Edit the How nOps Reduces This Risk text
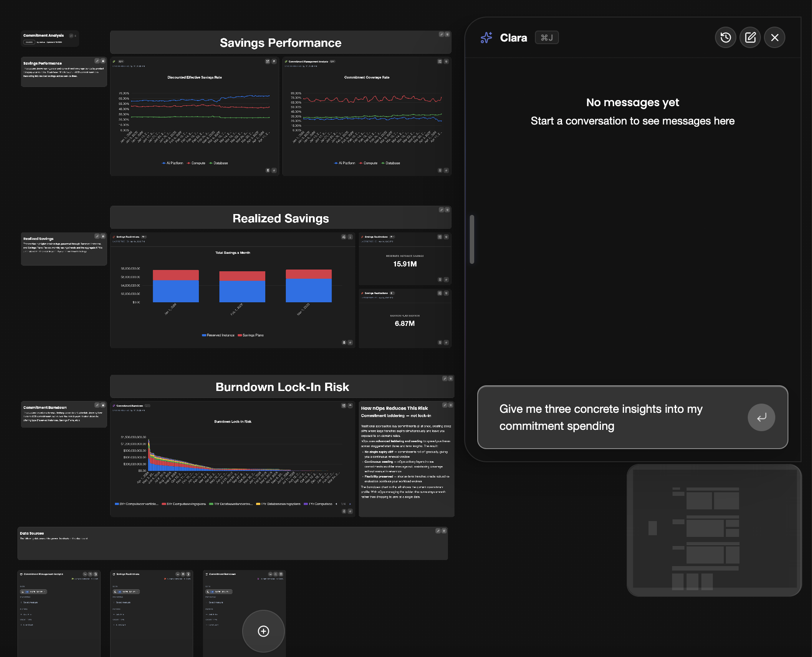 pos(444,405)
